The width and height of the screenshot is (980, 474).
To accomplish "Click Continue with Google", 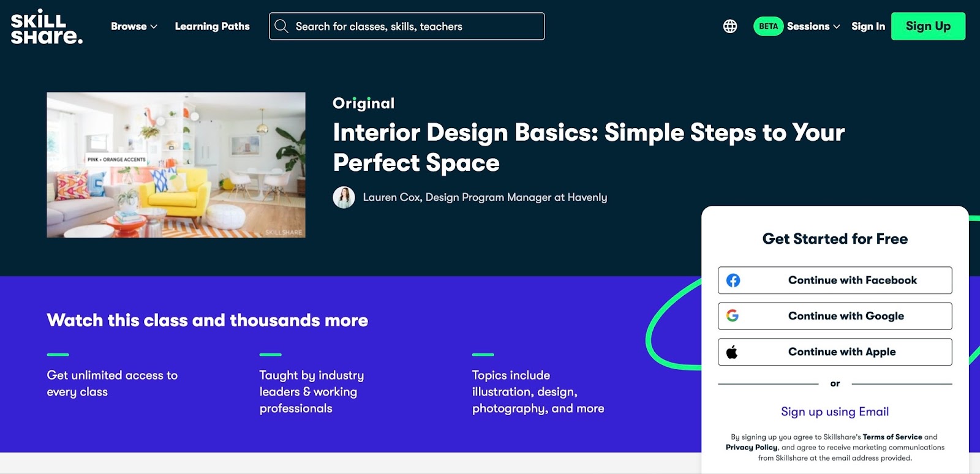I will (835, 316).
